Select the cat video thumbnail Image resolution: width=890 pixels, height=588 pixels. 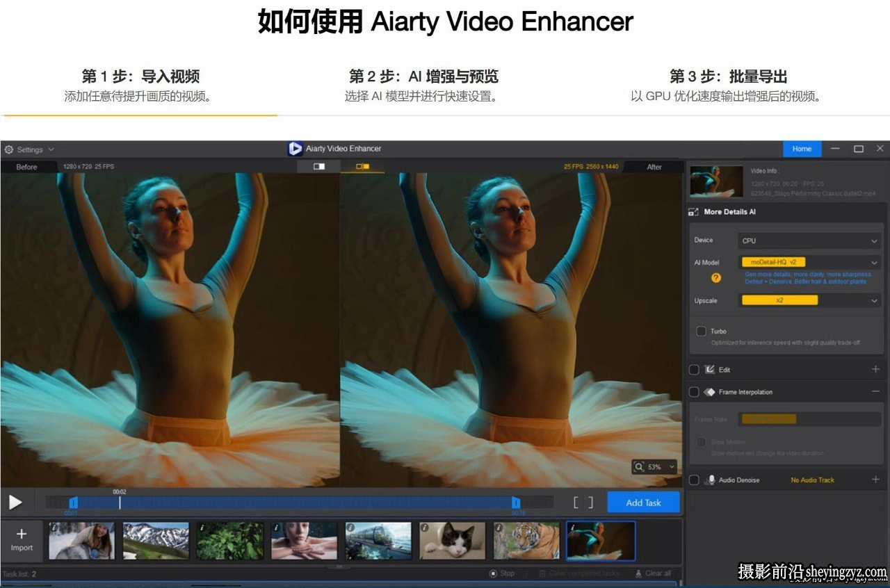452,541
